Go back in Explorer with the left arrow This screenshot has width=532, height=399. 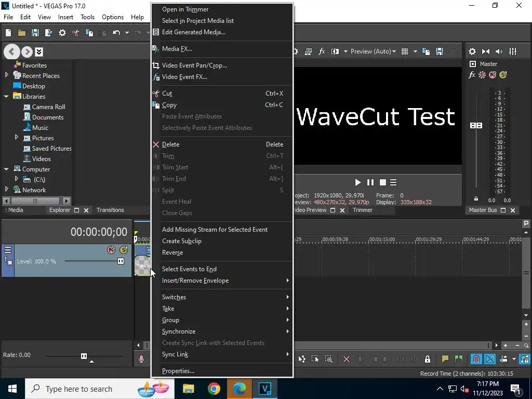[x=11, y=52]
